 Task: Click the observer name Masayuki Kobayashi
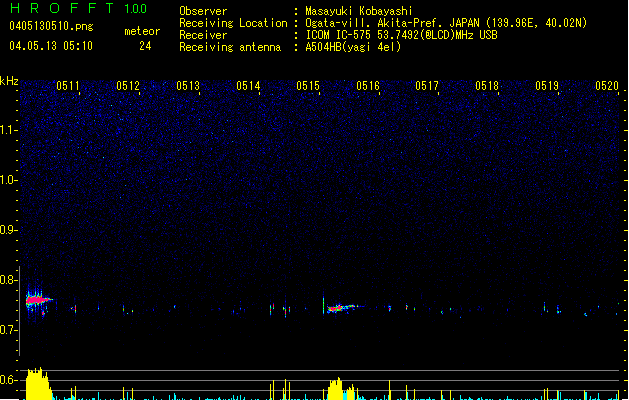click(359, 11)
